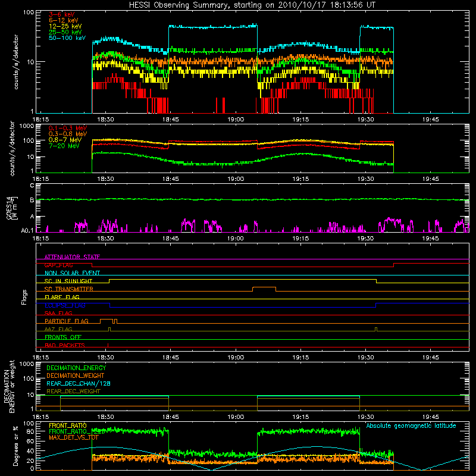Select the 0.1-0.3 MeV legend label

pyautogui.click(x=68, y=128)
